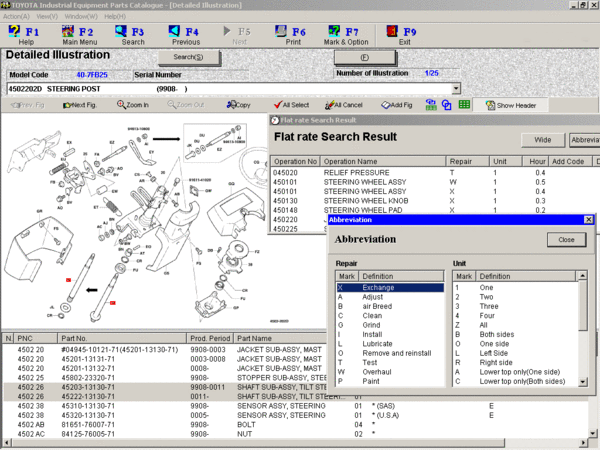Screen dimensions: 600x450
Task: Select the Overhaul repair abbreviation row
Action: (x=390, y=372)
